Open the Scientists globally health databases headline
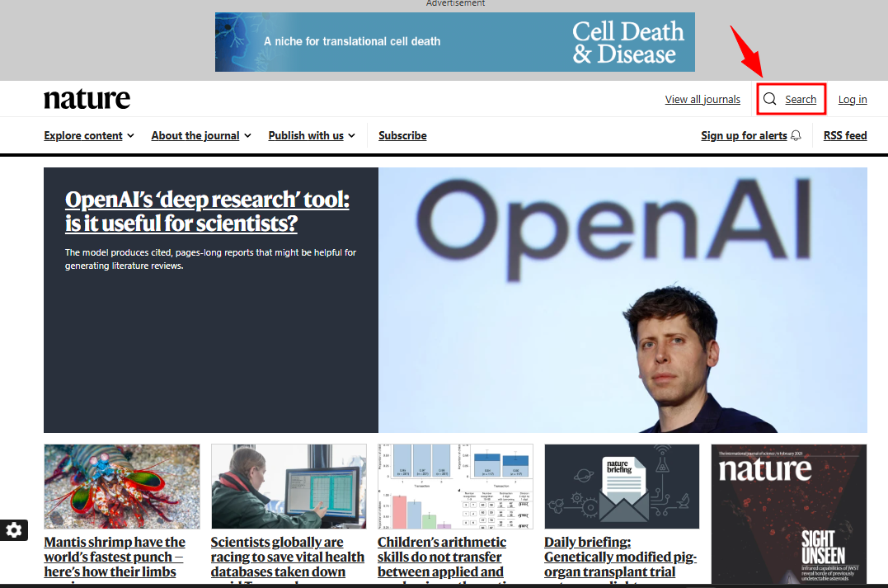The width and height of the screenshot is (888, 588). point(287,557)
